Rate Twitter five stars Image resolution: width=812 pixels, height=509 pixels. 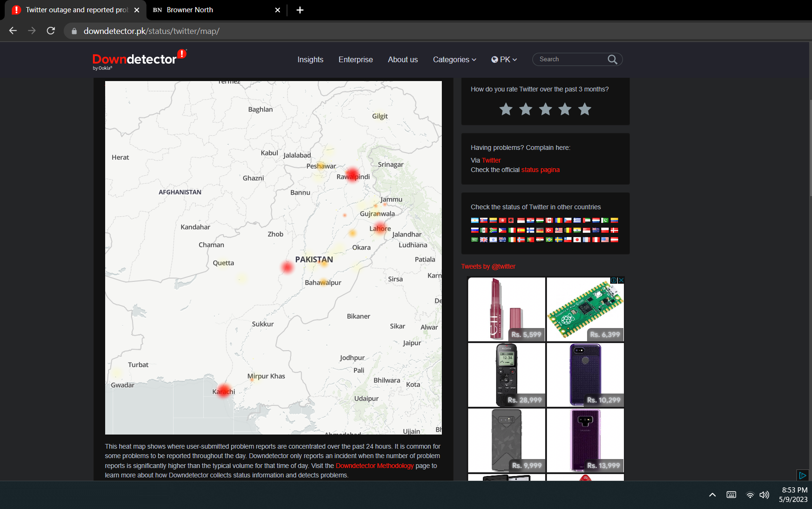(585, 109)
